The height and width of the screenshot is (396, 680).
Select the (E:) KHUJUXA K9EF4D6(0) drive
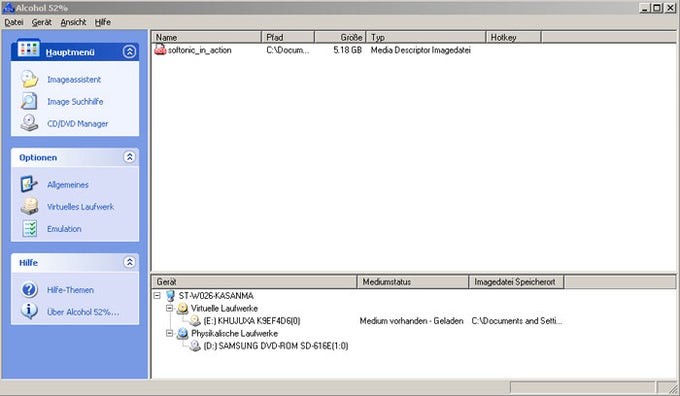click(252, 321)
